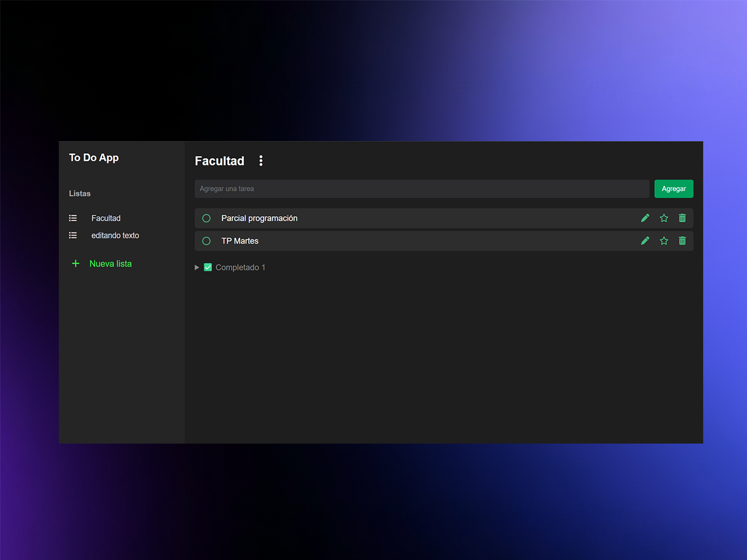Screen dimensions: 747x560
Task: Mark TP Martes as favorite with star
Action: (664, 241)
